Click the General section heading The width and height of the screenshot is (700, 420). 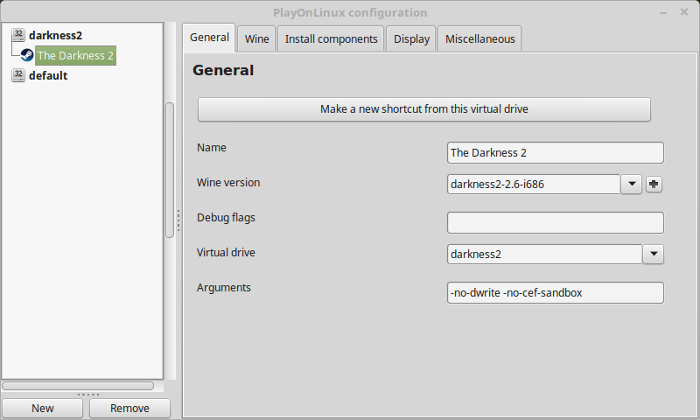click(x=223, y=70)
